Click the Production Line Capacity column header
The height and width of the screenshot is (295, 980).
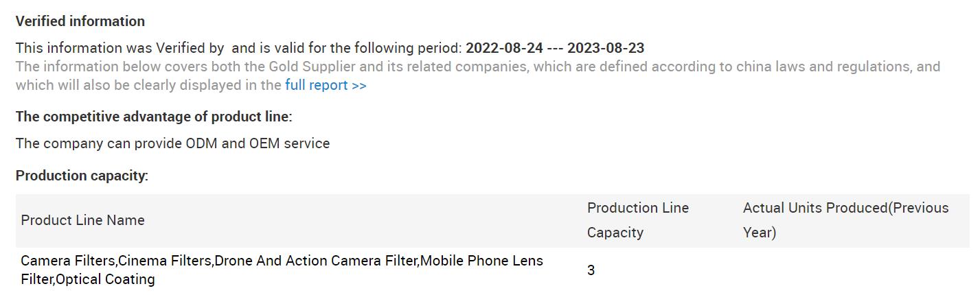coord(637,220)
